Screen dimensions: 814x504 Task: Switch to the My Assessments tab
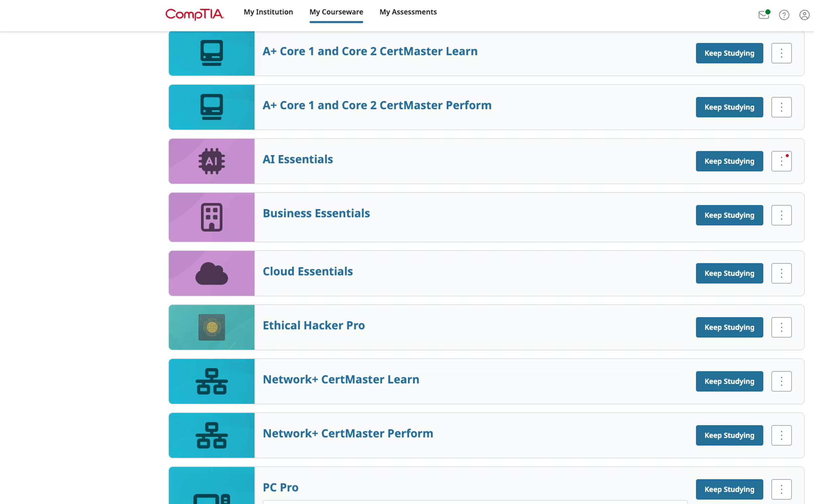click(x=408, y=12)
